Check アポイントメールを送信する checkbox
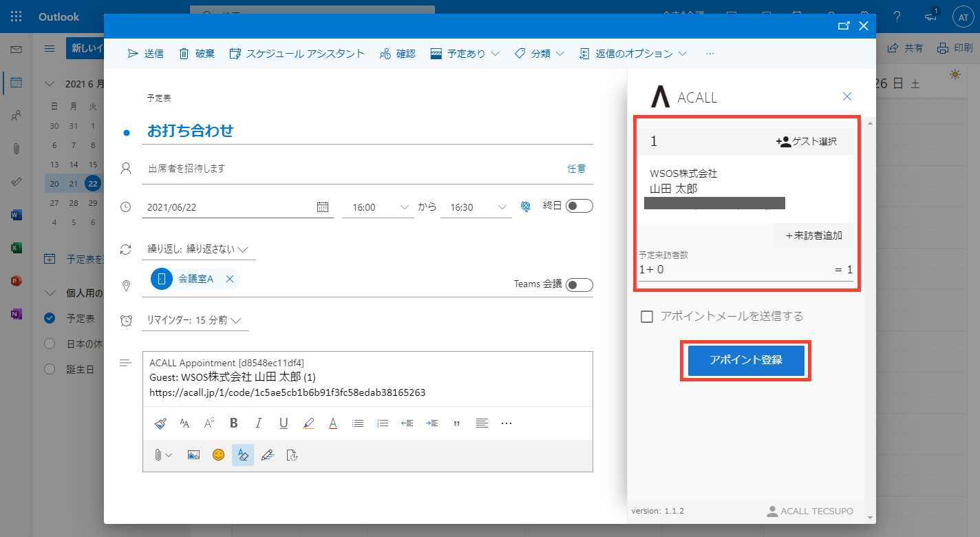 [647, 317]
